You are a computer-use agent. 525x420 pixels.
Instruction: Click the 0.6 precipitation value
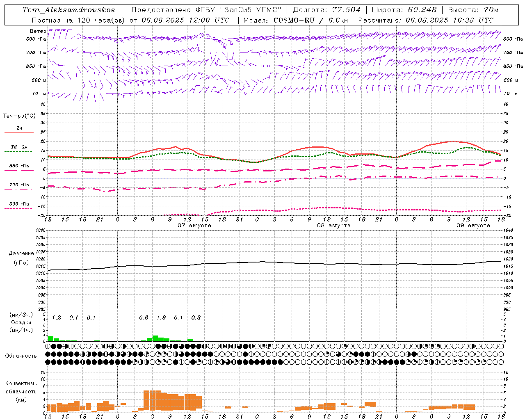(144, 318)
